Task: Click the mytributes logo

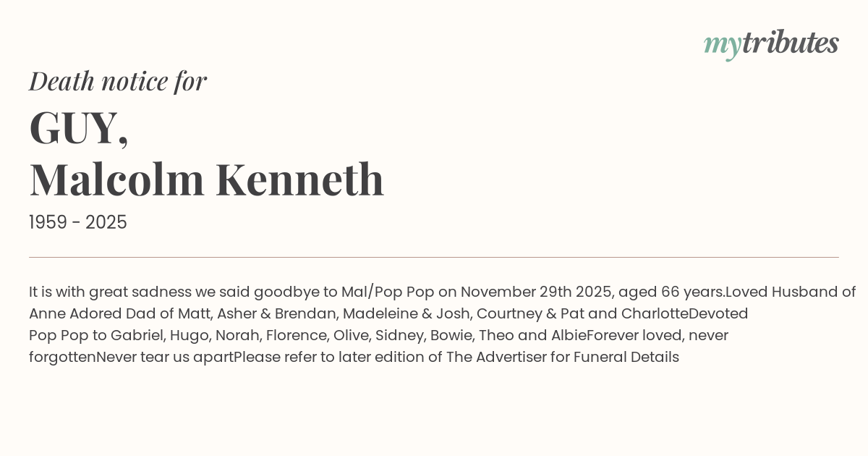Action: coord(771,43)
